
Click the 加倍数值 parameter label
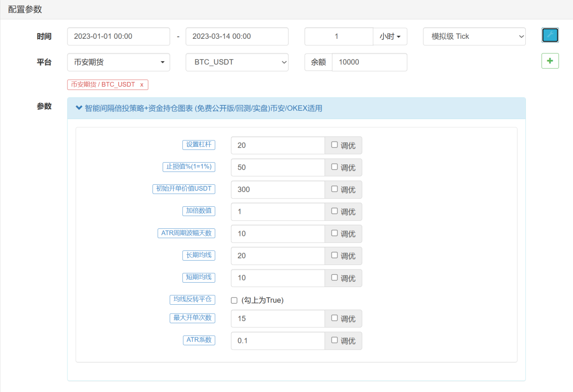coord(199,211)
